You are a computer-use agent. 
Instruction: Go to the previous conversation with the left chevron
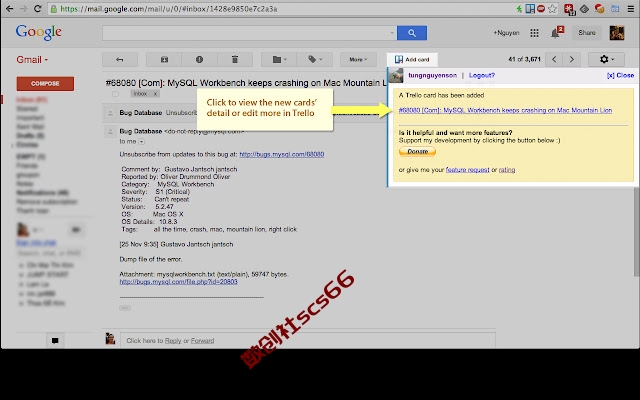554,60
